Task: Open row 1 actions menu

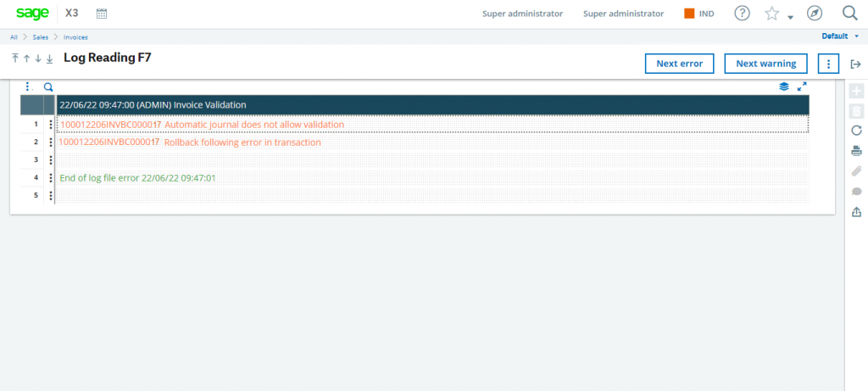Action: (x=50, y=125)
